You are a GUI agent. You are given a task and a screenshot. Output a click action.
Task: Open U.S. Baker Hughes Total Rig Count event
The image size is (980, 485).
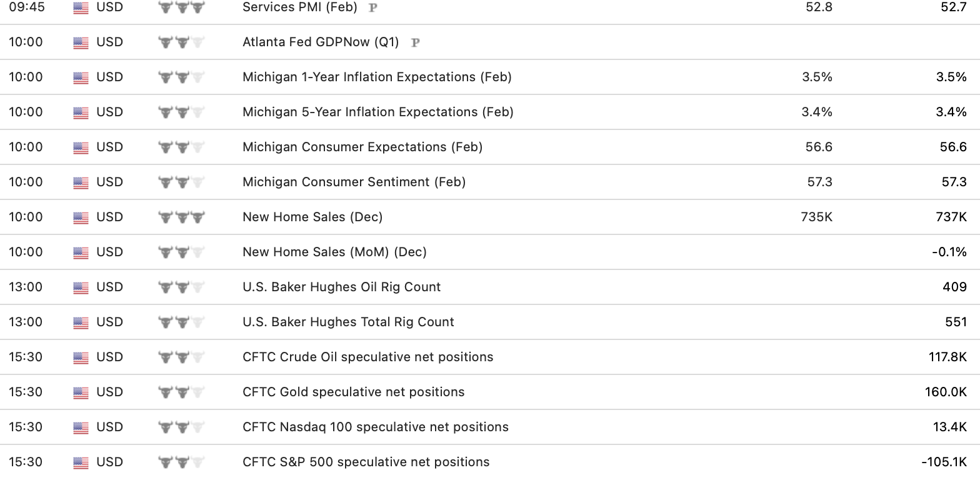point(348,322)
